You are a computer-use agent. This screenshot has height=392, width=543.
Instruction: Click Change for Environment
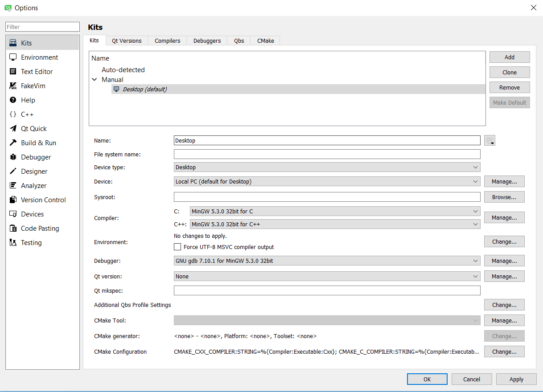tap(504, 241)
